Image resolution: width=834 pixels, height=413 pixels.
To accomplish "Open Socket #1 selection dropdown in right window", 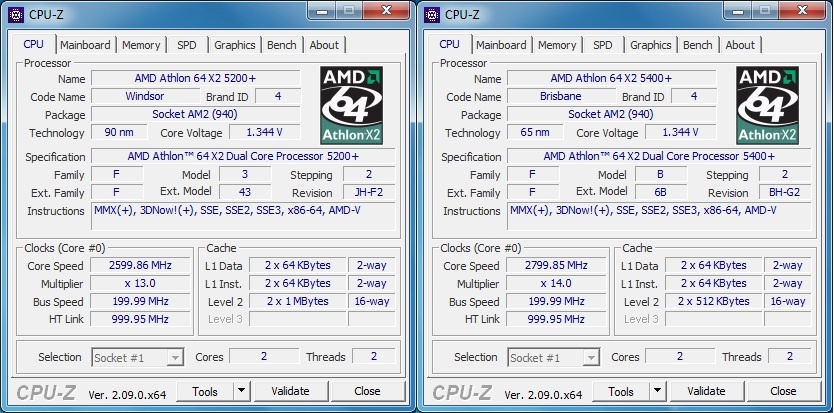I will pos(554,358).
